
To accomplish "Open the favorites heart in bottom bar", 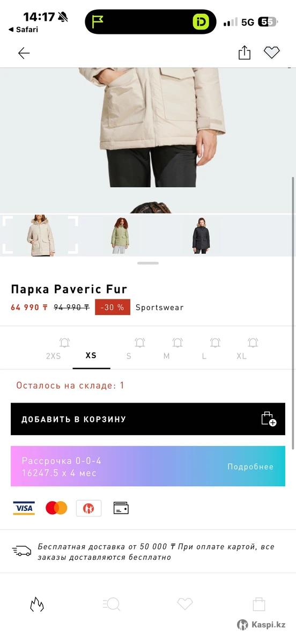I will point(185,604).
